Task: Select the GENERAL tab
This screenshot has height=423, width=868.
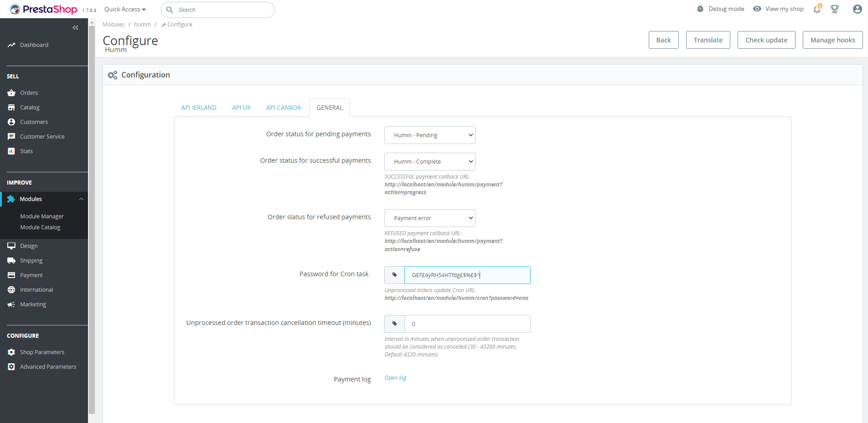Action: tap(330, 108)
